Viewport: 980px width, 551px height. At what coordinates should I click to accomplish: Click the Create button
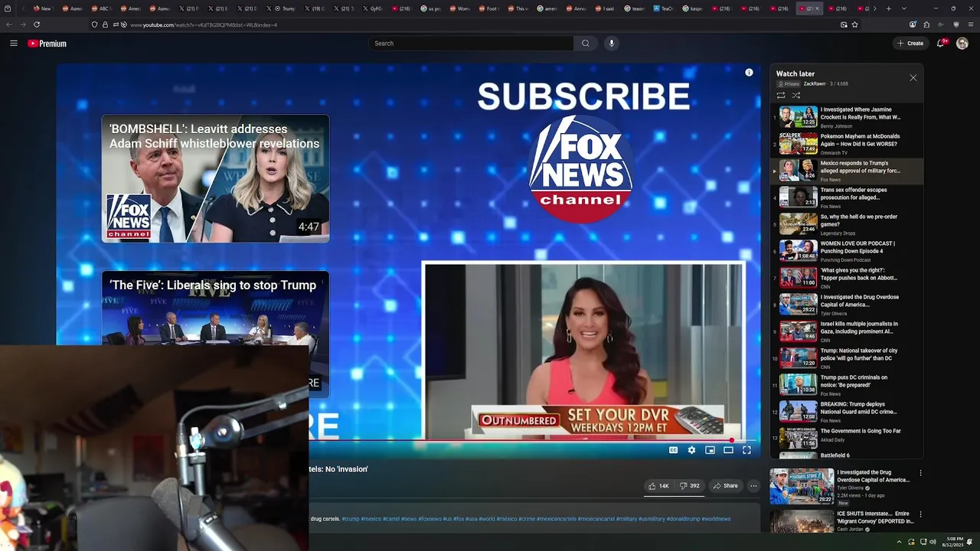click(x=910, y=44)
